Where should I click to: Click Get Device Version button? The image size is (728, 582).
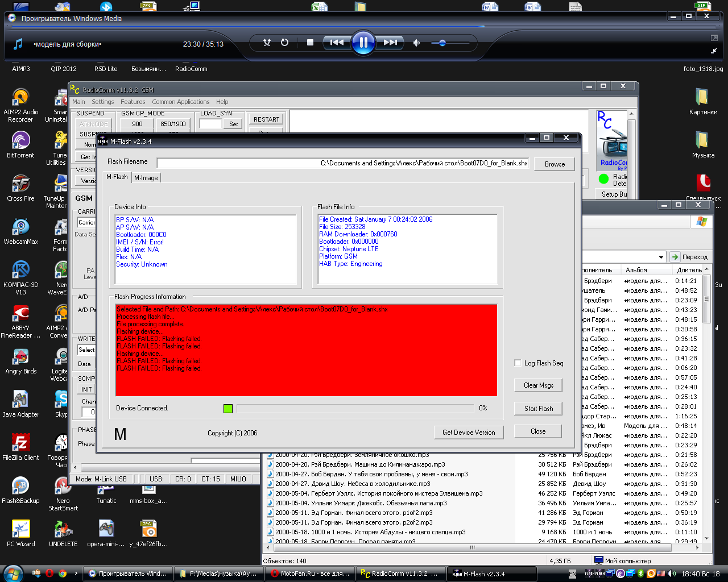click(x=469, y=432)
